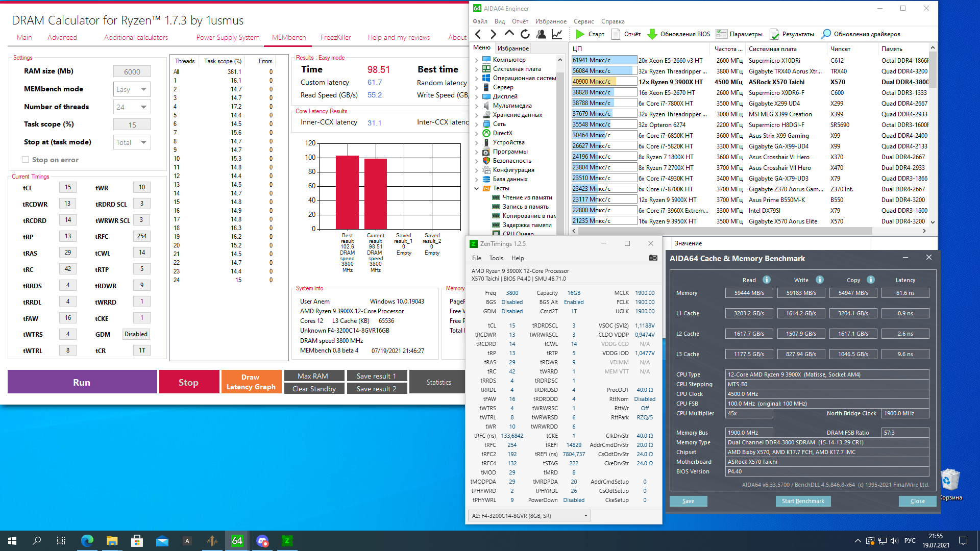The height and width of the screenshot is (551, 980).
Task: Click the AIDA64 refresh icon
Action: pyautogui.click(x=525, y=34)
